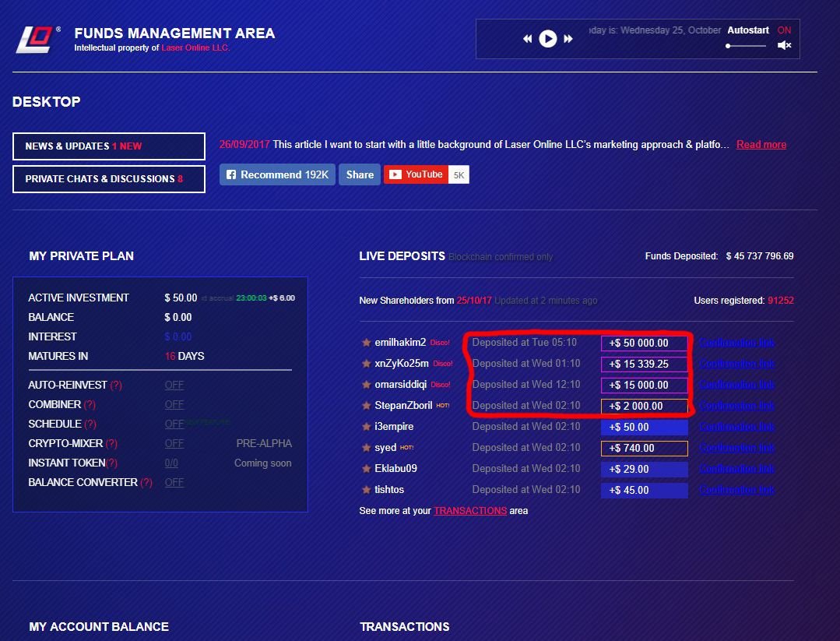Click star icon beside i3empire

pos(367,427)
